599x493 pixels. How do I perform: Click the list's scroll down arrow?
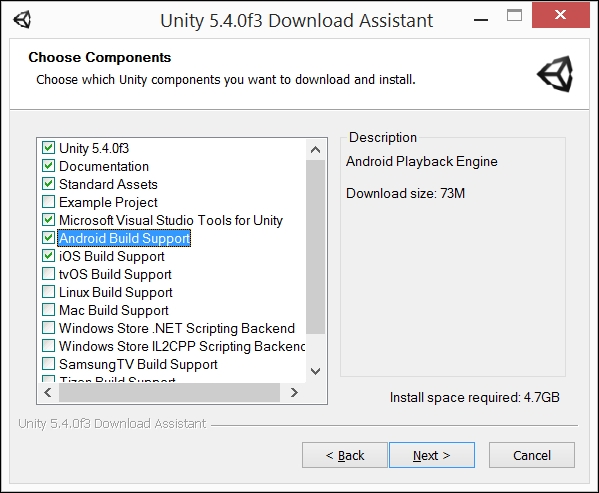tap(316, 371)
